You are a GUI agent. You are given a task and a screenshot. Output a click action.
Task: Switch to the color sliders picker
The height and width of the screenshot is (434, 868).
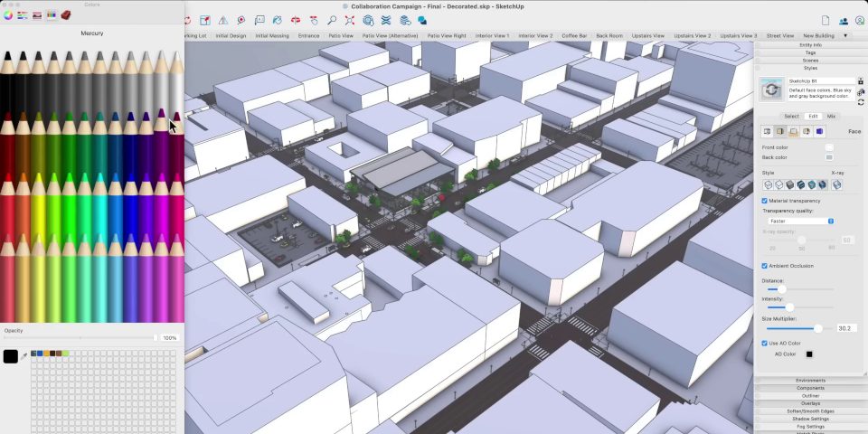23,15
